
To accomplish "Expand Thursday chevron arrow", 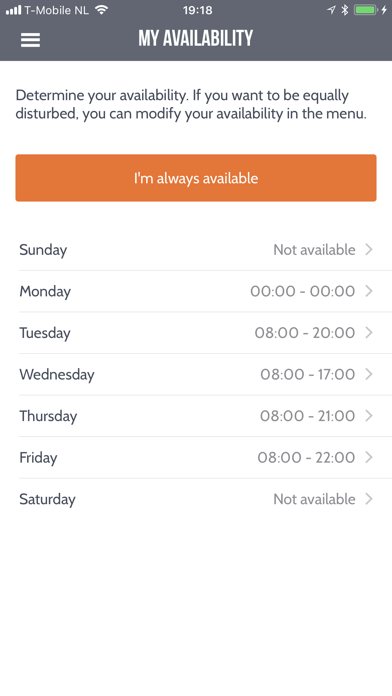I will (368, 416).
